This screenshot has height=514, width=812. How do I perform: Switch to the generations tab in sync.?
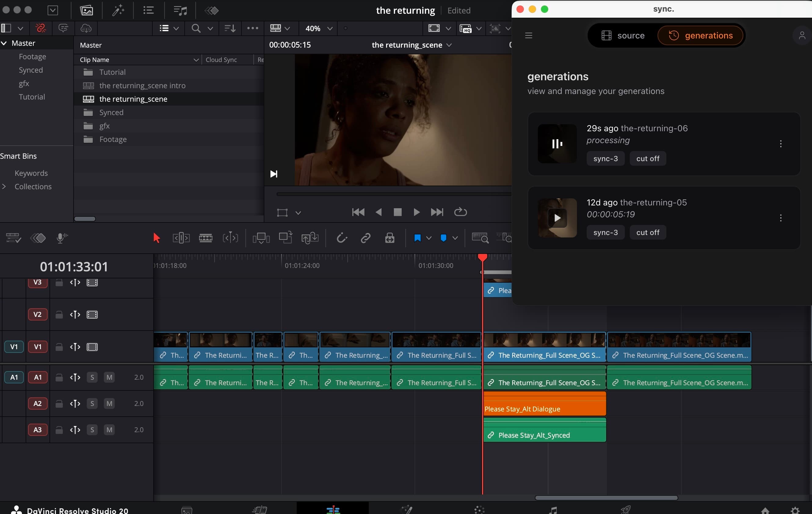coord(700,35)
